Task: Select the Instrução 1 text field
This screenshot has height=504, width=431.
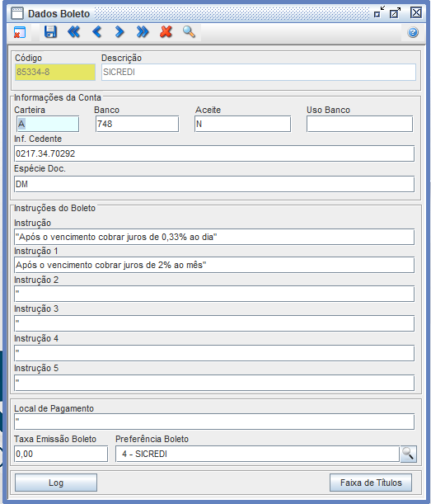Action: (214, 265)
